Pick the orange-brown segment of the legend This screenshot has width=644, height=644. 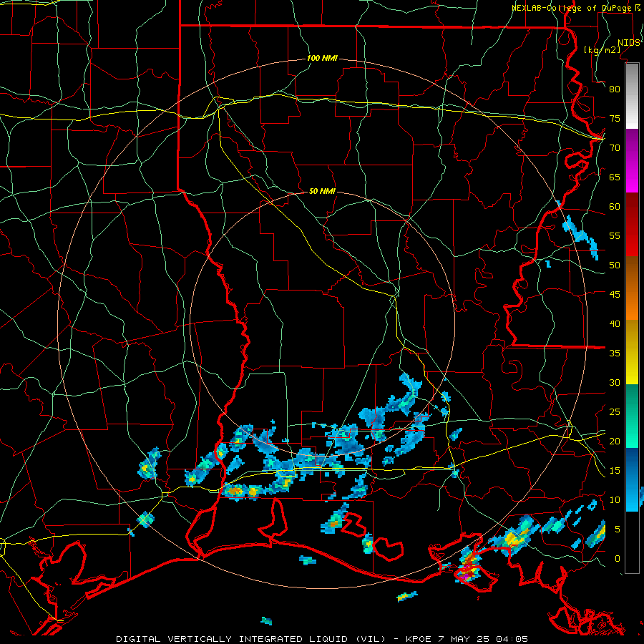[x=632, y=288]
